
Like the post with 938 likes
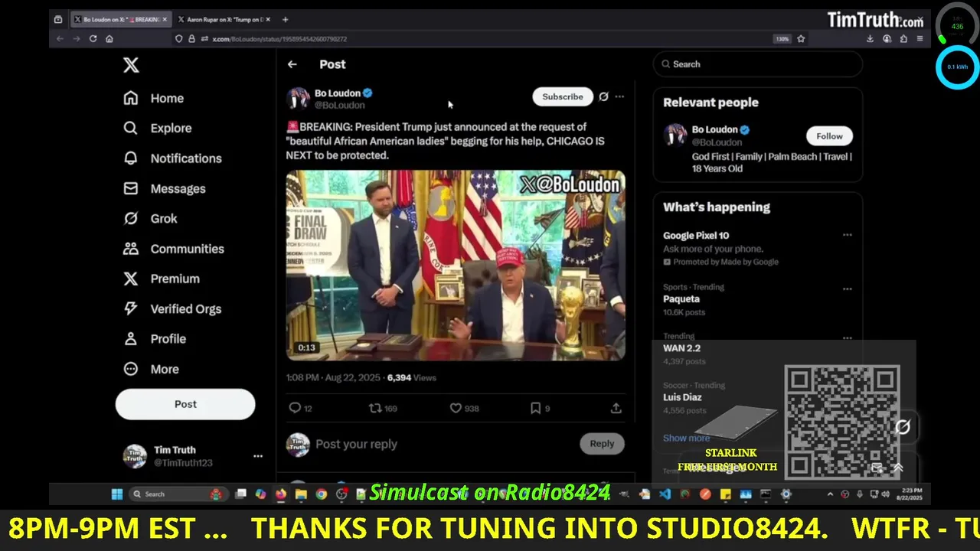[x=456, y=408]
